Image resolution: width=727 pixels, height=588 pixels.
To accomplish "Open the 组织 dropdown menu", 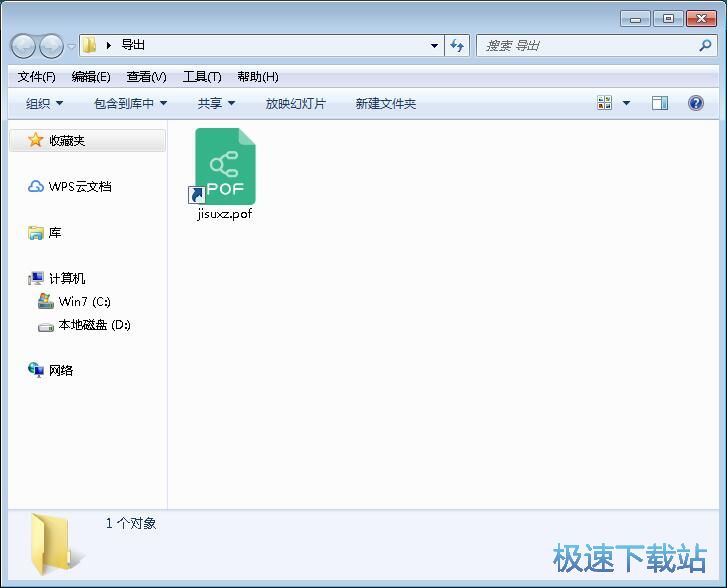I will 45,103.
